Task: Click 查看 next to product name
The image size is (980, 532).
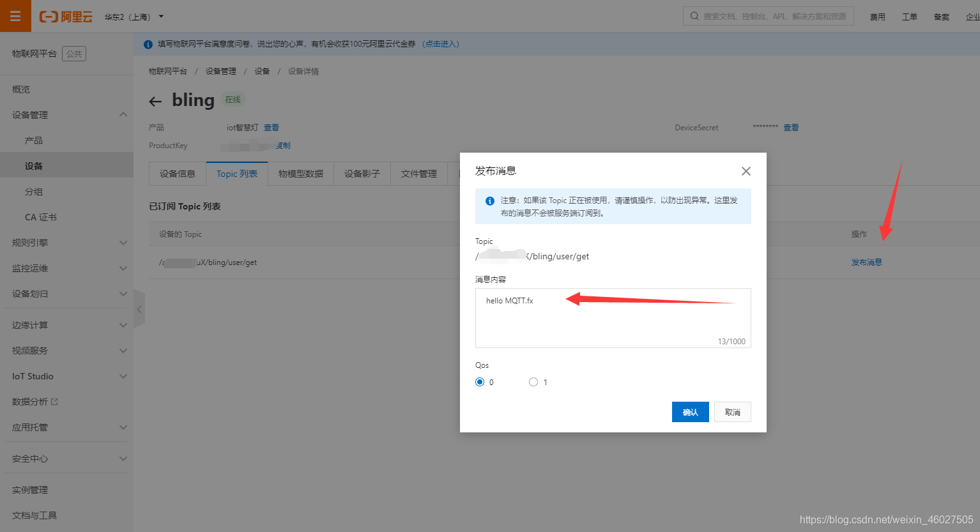Action: [x=272, y=128]
